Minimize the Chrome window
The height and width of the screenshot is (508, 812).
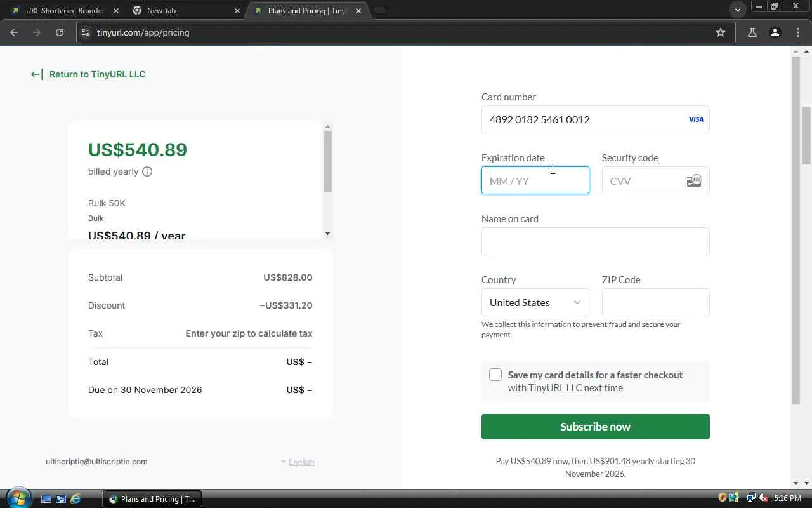point(758,6)
